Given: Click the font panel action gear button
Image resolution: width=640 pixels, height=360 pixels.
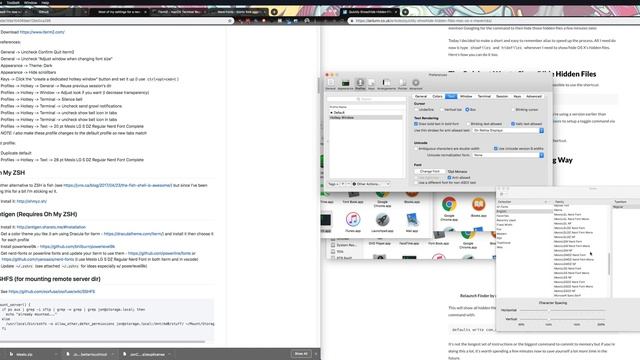Looking at the screenshot, I should 502,194.
